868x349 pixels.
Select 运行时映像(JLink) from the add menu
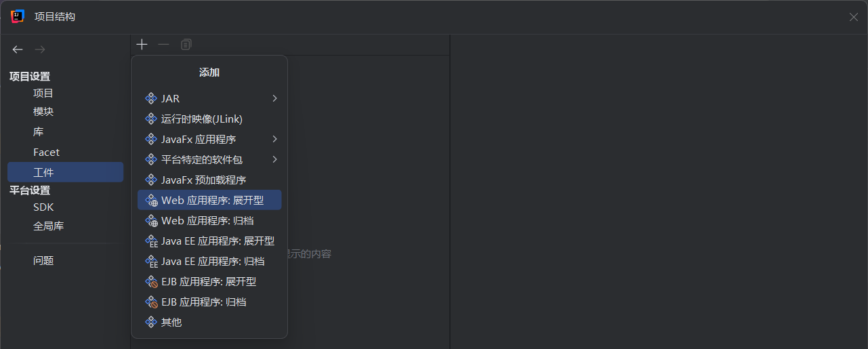click(201, 119)
